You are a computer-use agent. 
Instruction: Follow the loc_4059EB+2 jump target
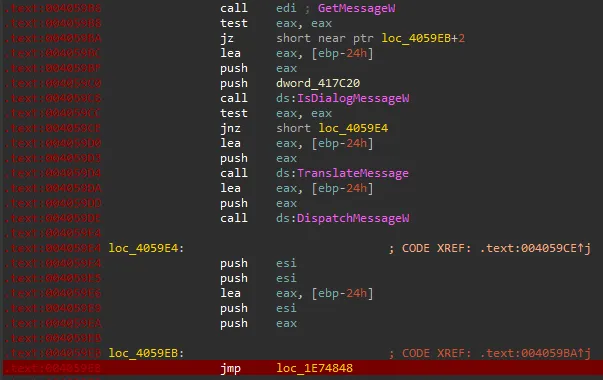[x=423, y=38]
